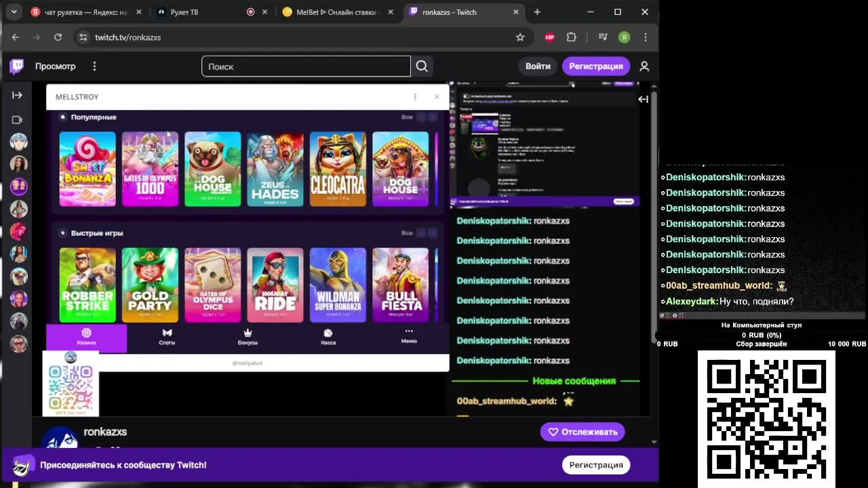Collapse the chat panel arrow

(643, 99)
